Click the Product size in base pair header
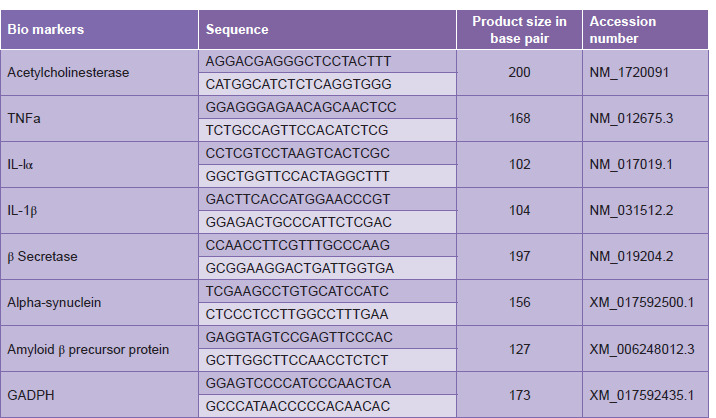Screen dimensions: 716x418 coord(519,30)
